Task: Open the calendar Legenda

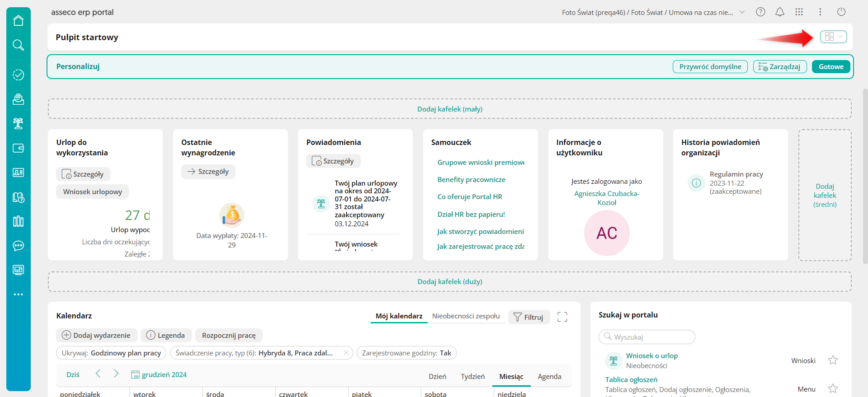Action: coord(166,335)
